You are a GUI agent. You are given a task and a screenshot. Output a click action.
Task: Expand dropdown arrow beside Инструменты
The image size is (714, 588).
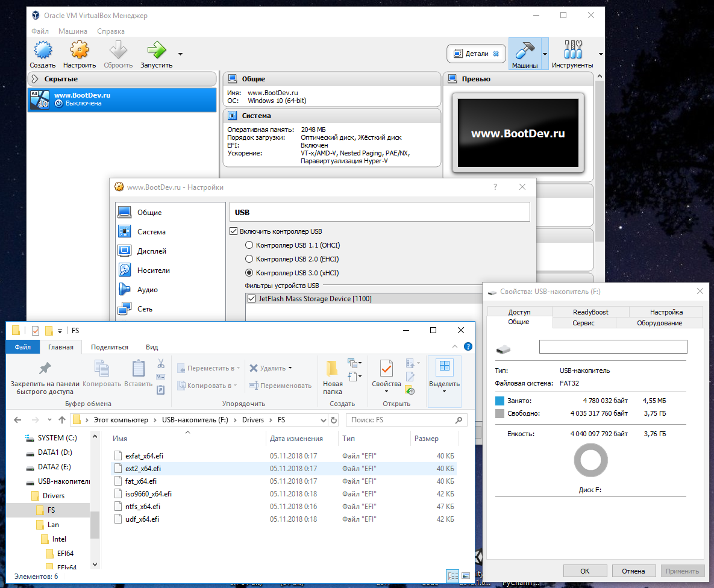601,54
